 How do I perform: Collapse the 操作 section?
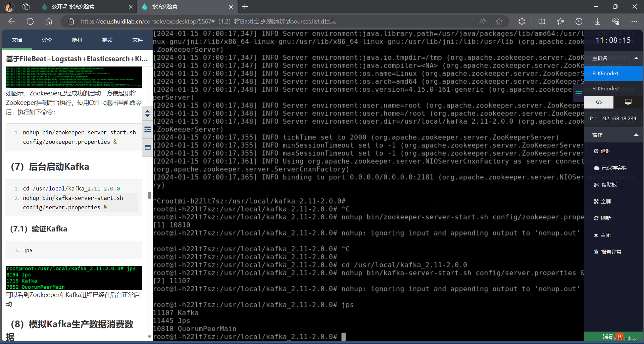click(x=636, y=135)
